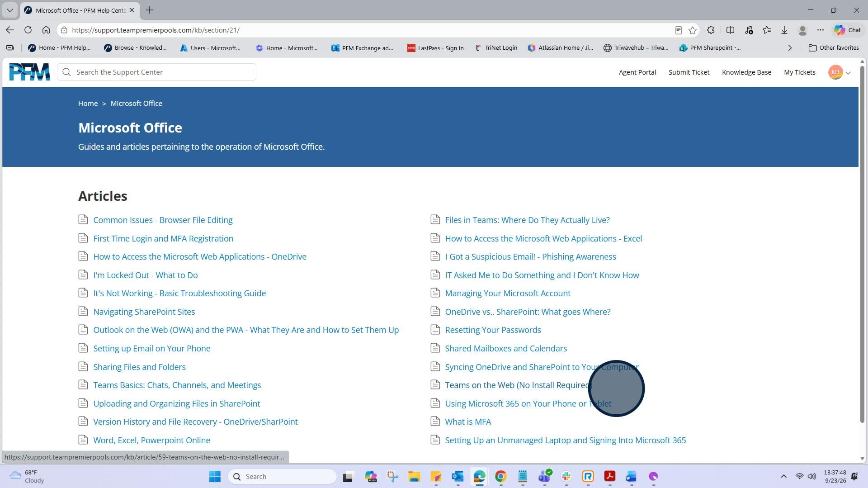
Task: Go to My Tickets
Action: (x=799, y=72)
